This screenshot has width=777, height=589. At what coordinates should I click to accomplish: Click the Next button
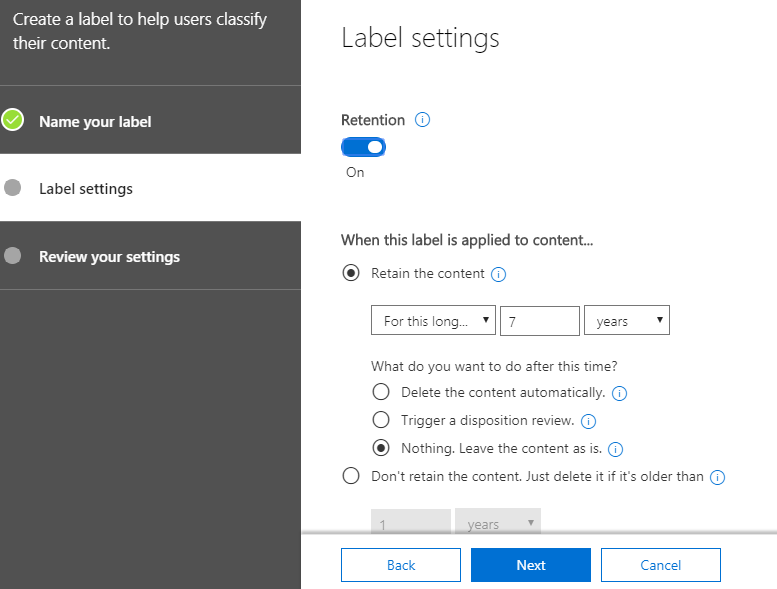click(531, 565)
